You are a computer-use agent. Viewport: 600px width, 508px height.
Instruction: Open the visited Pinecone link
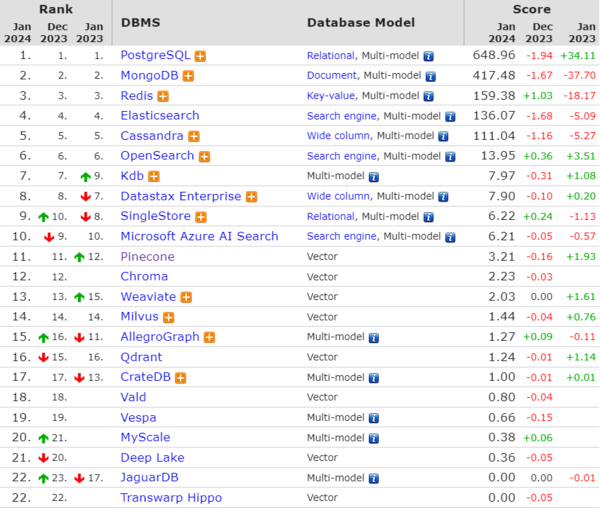pos(147,257)
